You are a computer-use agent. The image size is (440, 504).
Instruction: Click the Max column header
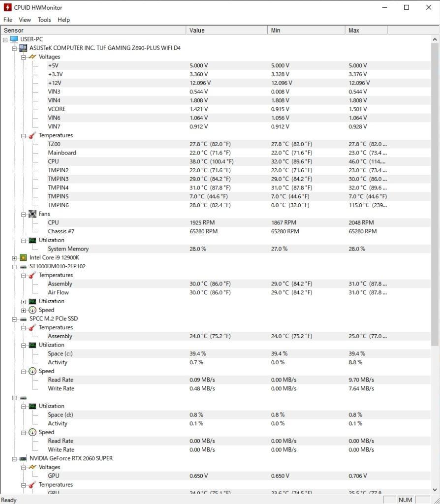(366, 30)
